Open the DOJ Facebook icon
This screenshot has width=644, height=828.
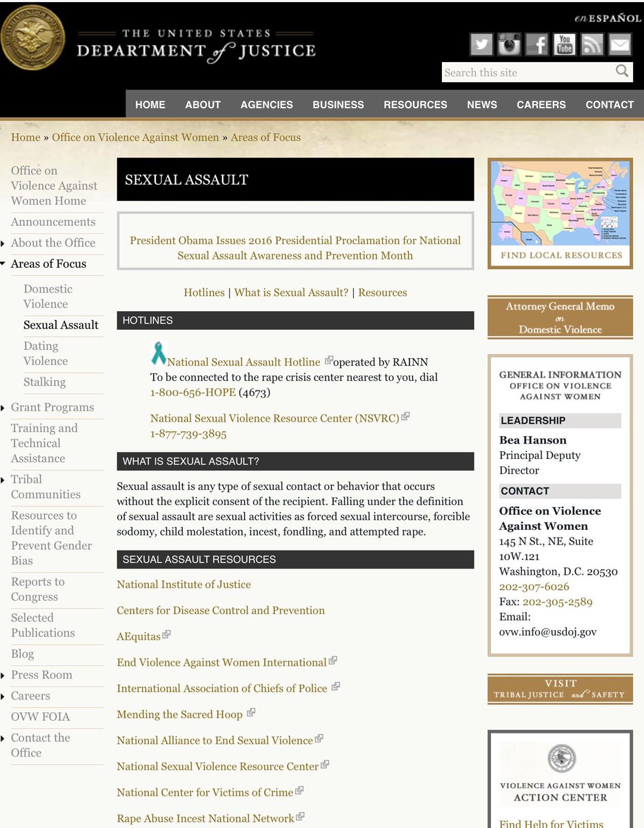(x=537, y=44)
